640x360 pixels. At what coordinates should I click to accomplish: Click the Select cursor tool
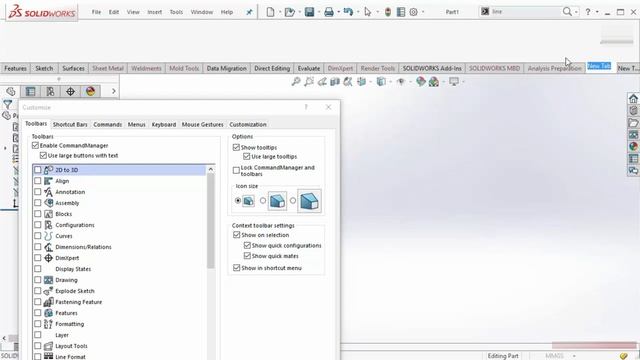(x=367, y=12)
